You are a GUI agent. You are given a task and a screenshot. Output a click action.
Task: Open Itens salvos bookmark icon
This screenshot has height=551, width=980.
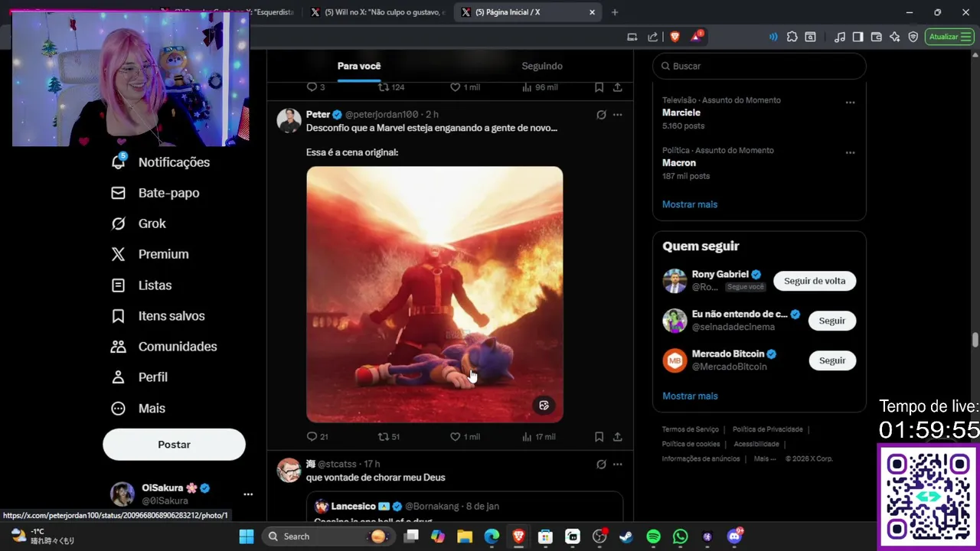pyautogui.click(x=118, y=315)
